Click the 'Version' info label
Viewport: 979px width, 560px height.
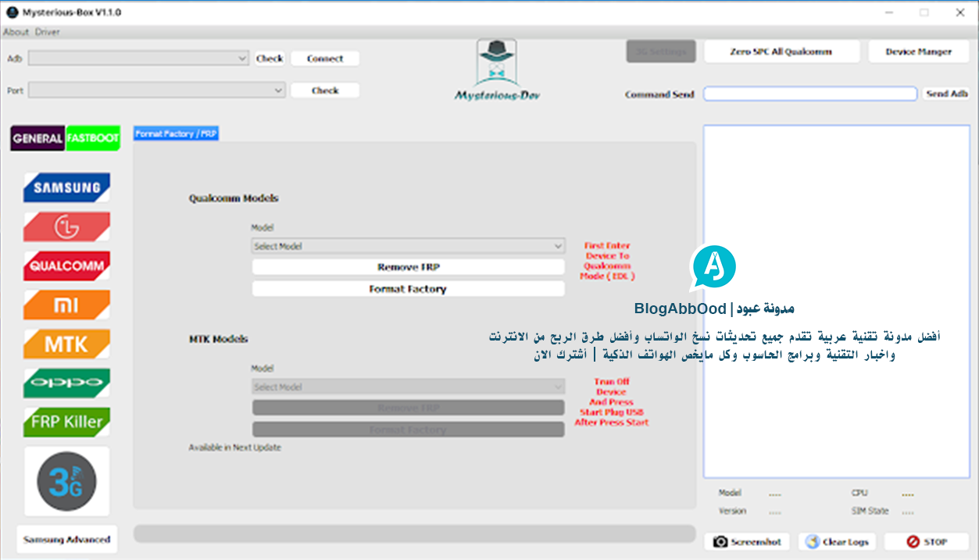(x=732, y=511)
